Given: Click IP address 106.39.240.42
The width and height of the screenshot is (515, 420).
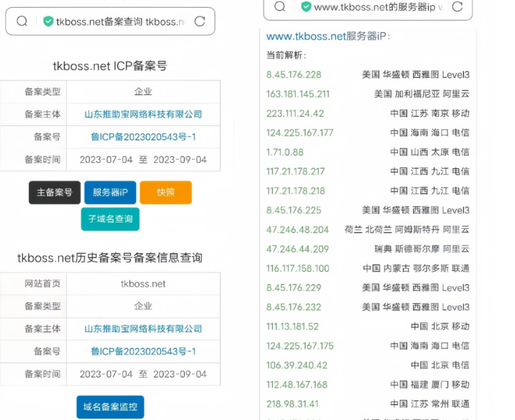Looking at the screenshot, I should coord(296,366).
